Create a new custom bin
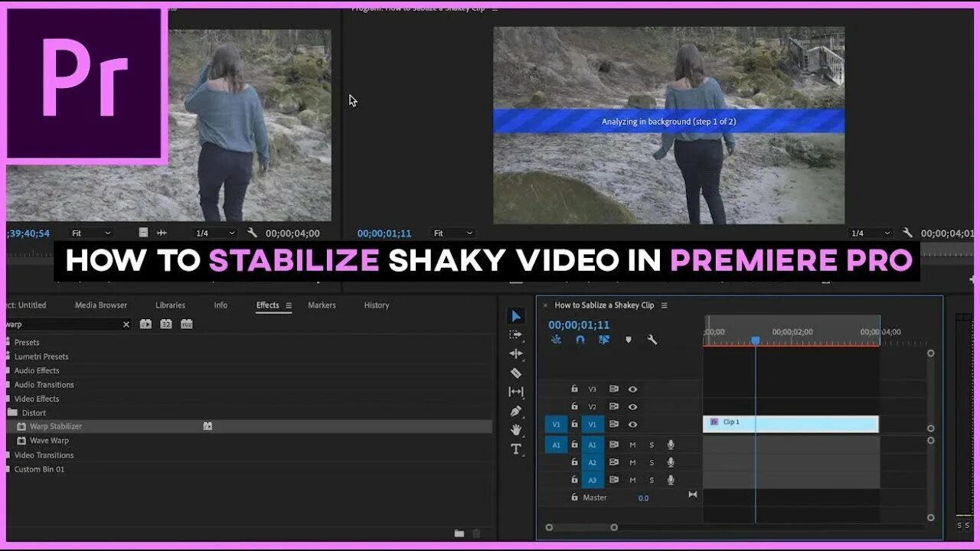Viewport: 980px width, 551px height. tap(459, 533)
